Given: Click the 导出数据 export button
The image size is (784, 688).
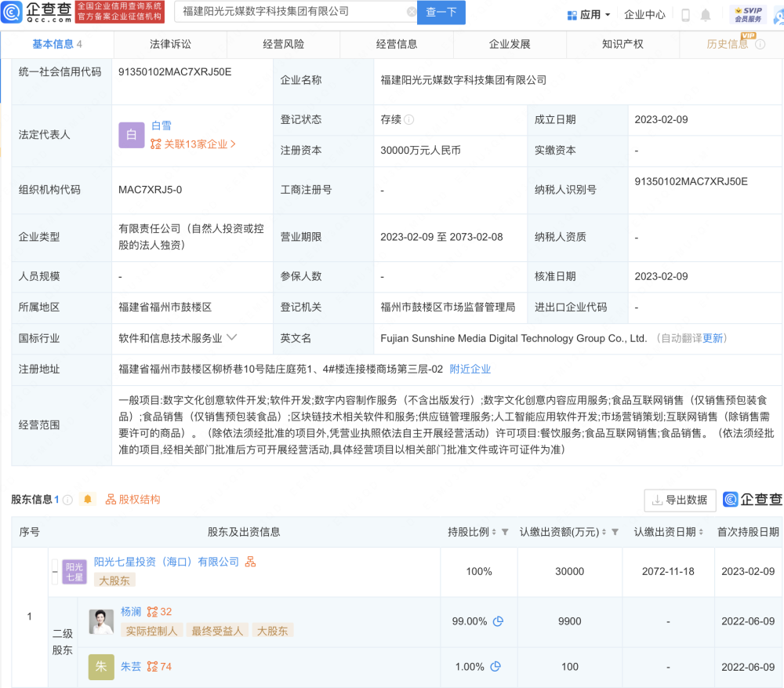Looking at the screenshot, I should 680,500.
